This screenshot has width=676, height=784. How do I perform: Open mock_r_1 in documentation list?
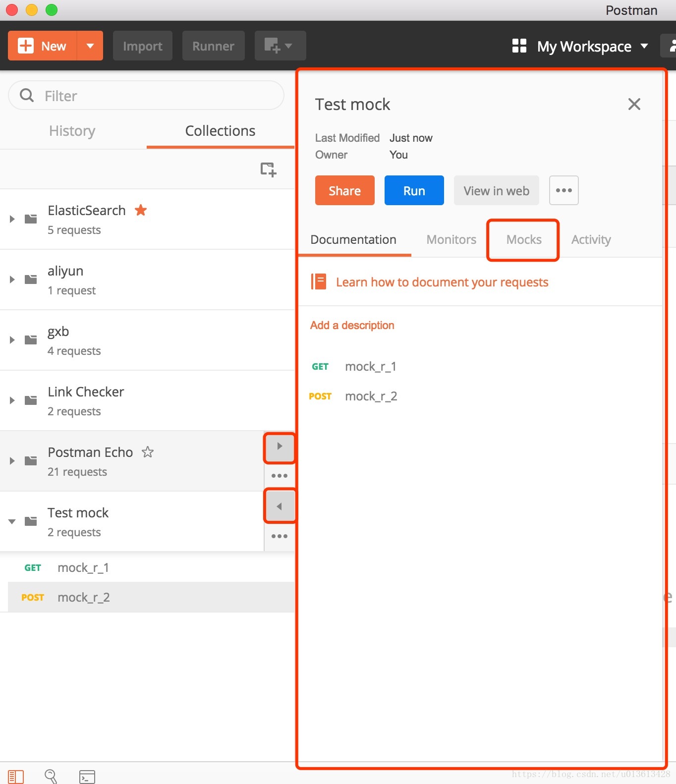coord(371,367)
